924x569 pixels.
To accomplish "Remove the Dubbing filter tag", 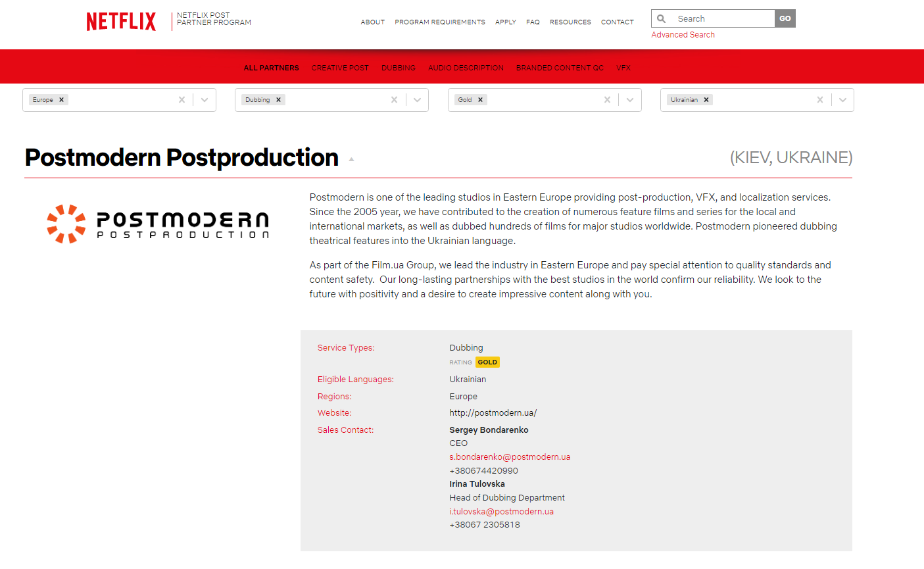I will point(279,100).
